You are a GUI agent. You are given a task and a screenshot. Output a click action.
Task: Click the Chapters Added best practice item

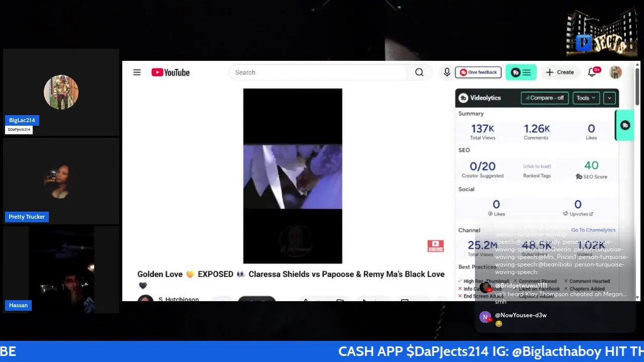pos(584,289)
